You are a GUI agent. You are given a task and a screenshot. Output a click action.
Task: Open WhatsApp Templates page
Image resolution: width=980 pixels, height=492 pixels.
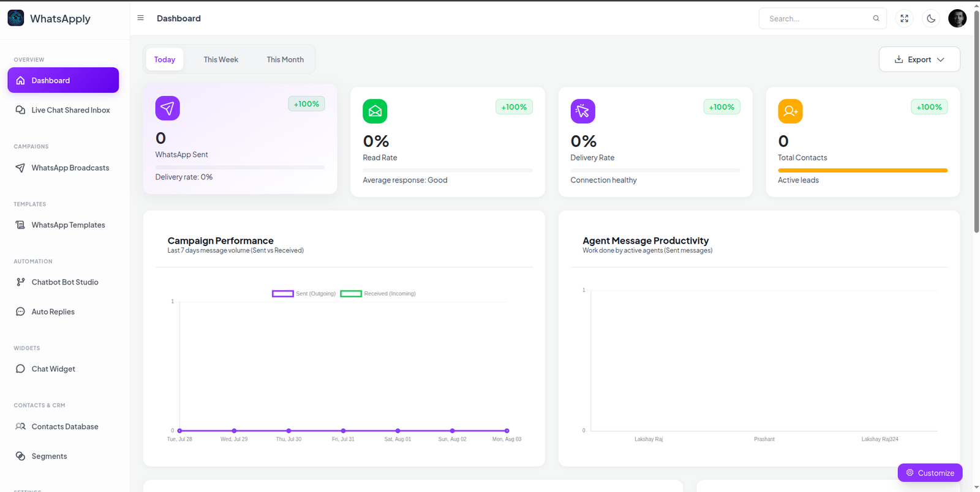click(63, 225)
